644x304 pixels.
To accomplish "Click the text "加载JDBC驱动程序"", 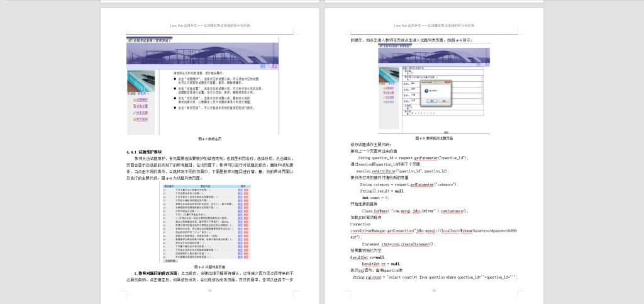I will [x=366, y=218].
